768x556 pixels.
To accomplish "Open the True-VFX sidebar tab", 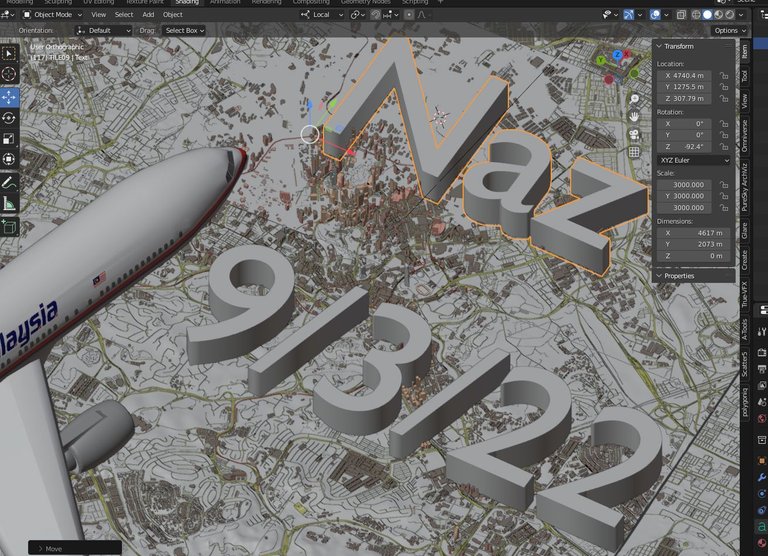I will [744, 294].
